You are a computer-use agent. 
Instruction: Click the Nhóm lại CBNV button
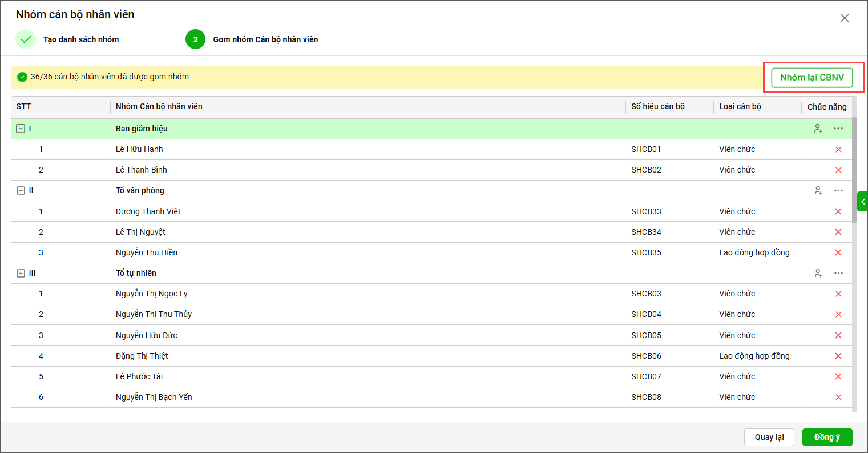point(812,78)
